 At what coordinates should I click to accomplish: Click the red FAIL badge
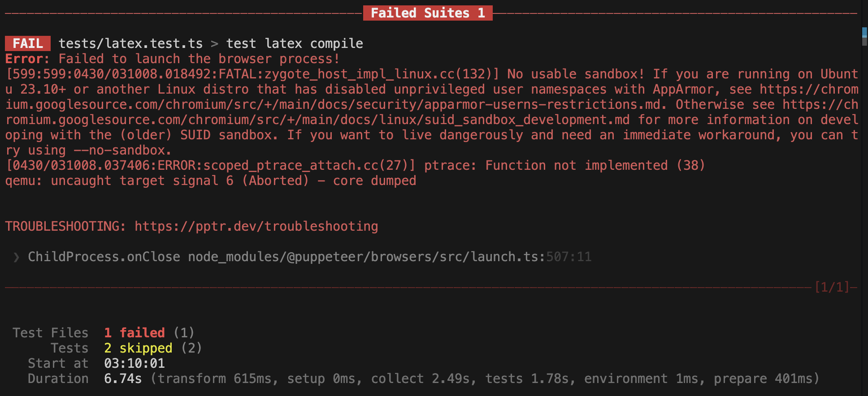(28, 43)
